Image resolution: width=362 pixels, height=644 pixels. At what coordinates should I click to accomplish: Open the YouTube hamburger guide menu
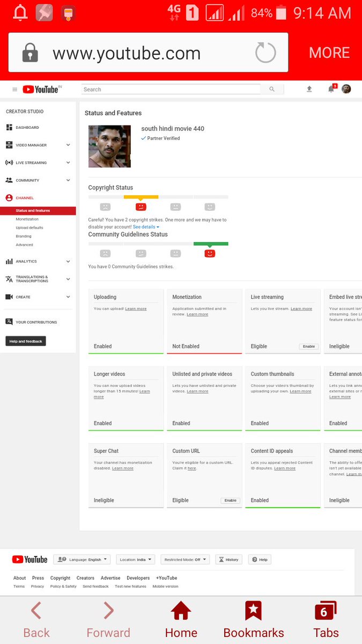tap(14, 90)
